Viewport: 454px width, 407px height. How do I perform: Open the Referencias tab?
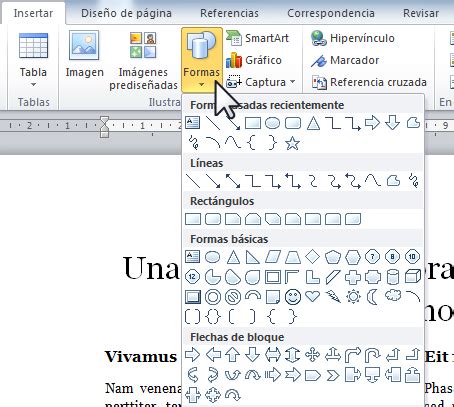(229, 13)
